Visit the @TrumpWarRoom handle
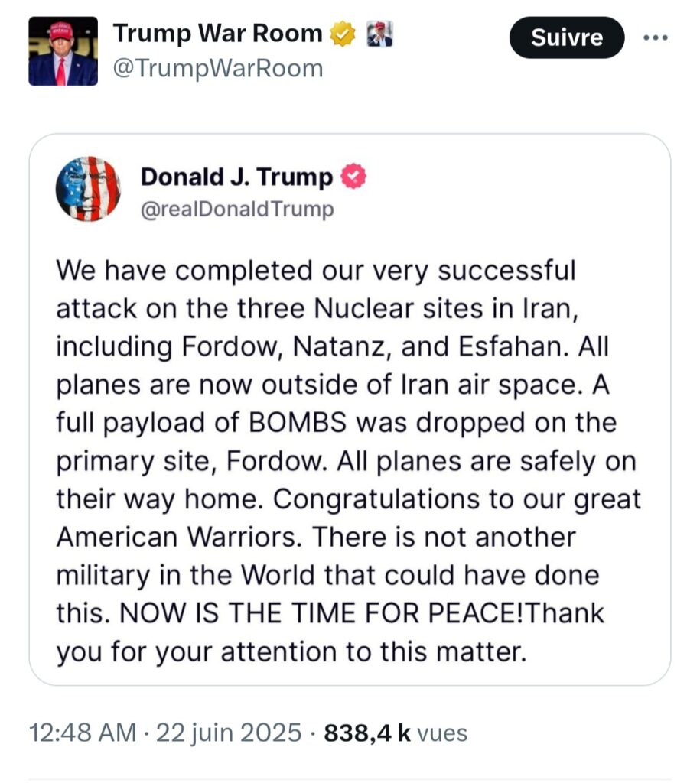Screen dimensions: 700x783 click(x=218, y=69)
